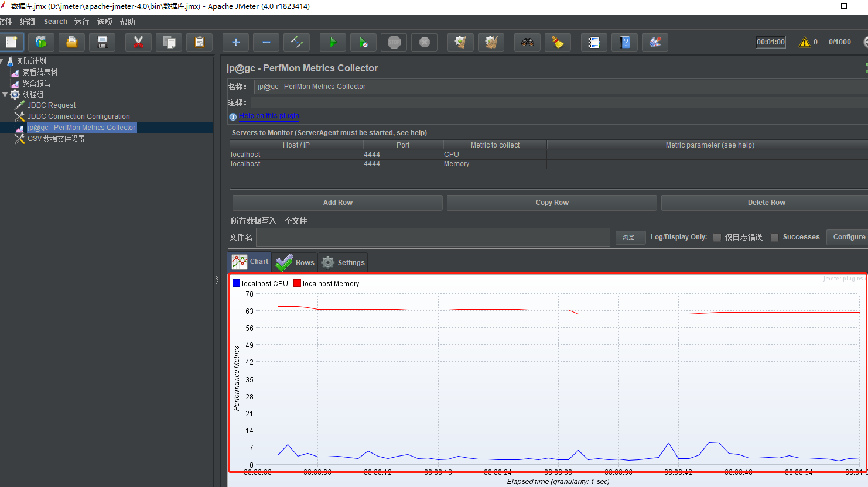Select JDBC Request in the tree
868x487 pixels.
point(52,105)
